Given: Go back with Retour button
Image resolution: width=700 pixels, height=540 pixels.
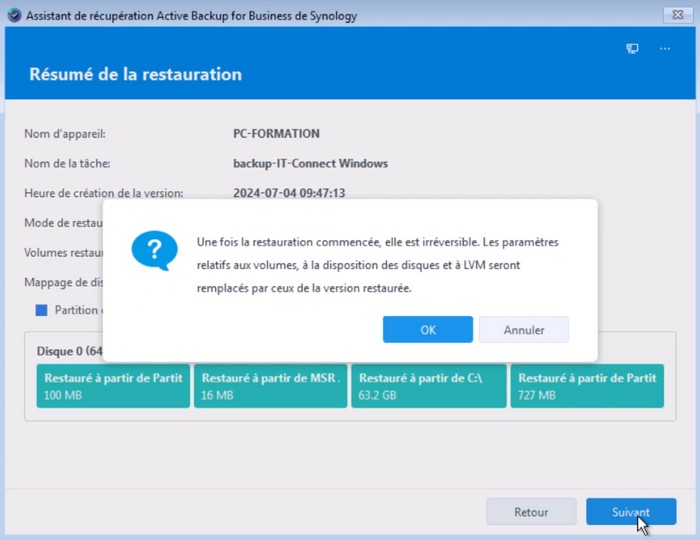Looking at the screenshot, I should point(531,511).
